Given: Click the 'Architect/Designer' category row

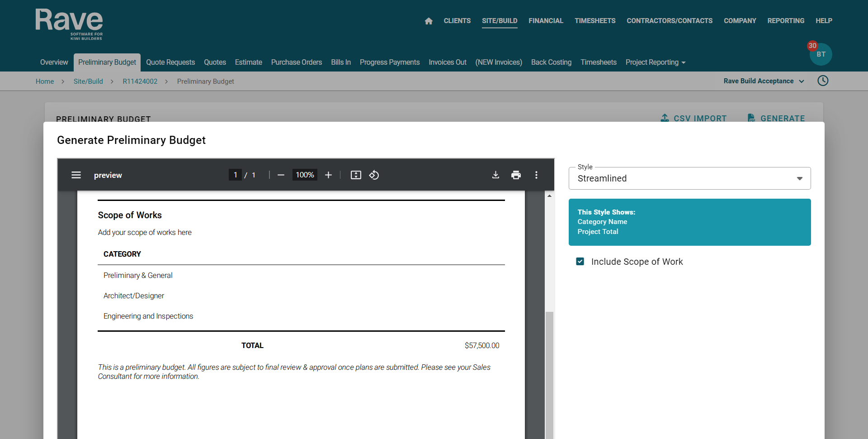Looking at the screenshot, I should tap(301, 296).
